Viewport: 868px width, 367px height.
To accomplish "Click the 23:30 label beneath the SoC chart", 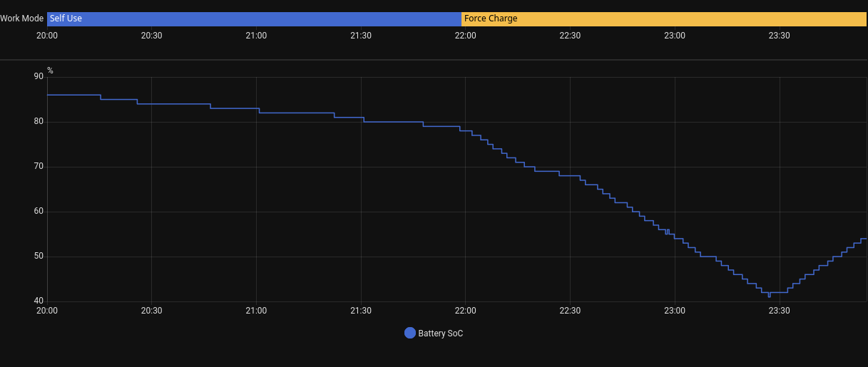I will tap(779, 311).
